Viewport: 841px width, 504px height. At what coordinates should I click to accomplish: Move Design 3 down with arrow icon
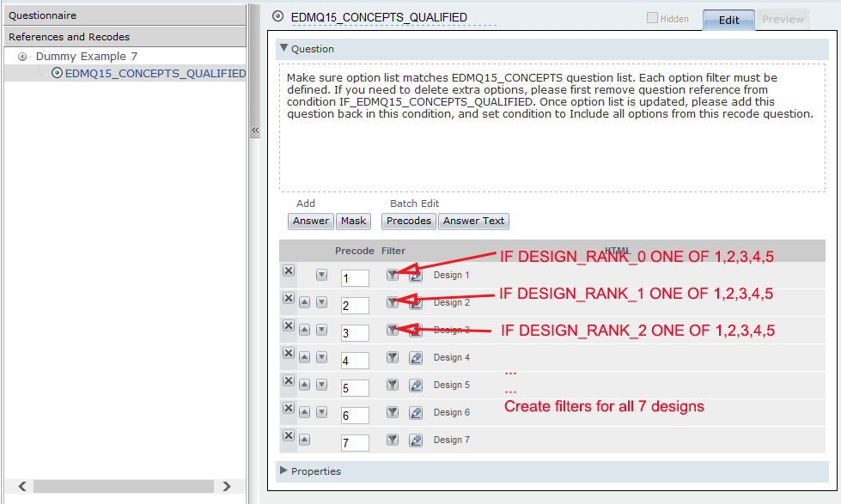(x=322, y=330)
